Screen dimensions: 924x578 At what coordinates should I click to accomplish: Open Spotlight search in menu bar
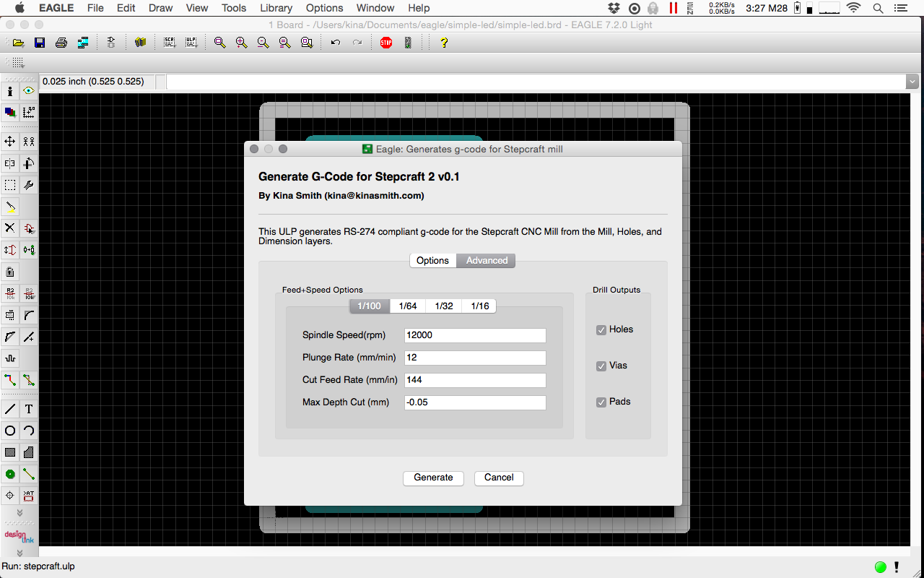[x=879, y=8]
